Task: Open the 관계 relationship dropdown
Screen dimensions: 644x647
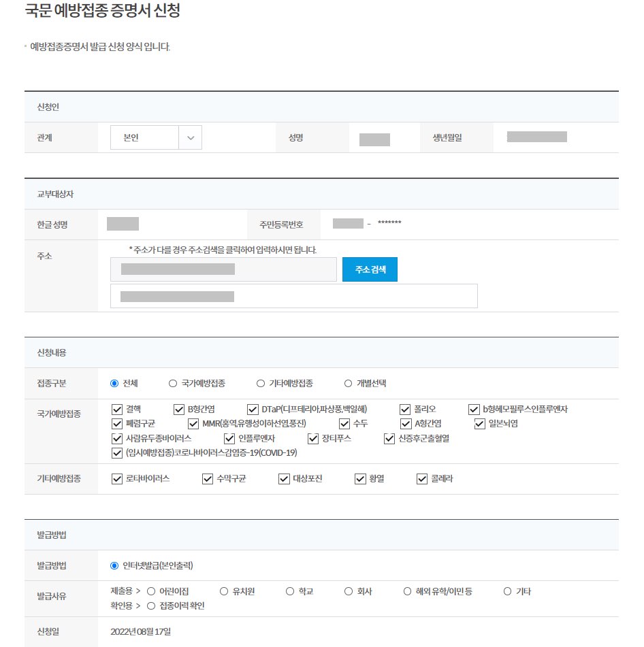Action: point(155,137)
